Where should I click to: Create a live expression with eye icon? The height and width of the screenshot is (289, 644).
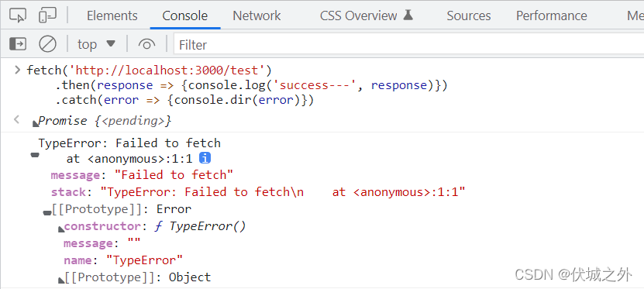coord(146,44)
